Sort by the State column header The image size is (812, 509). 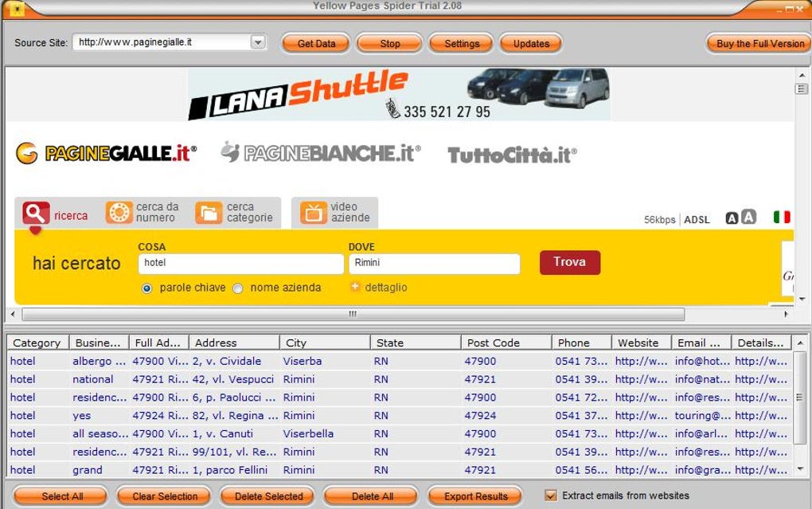click(x=416, y=343)
